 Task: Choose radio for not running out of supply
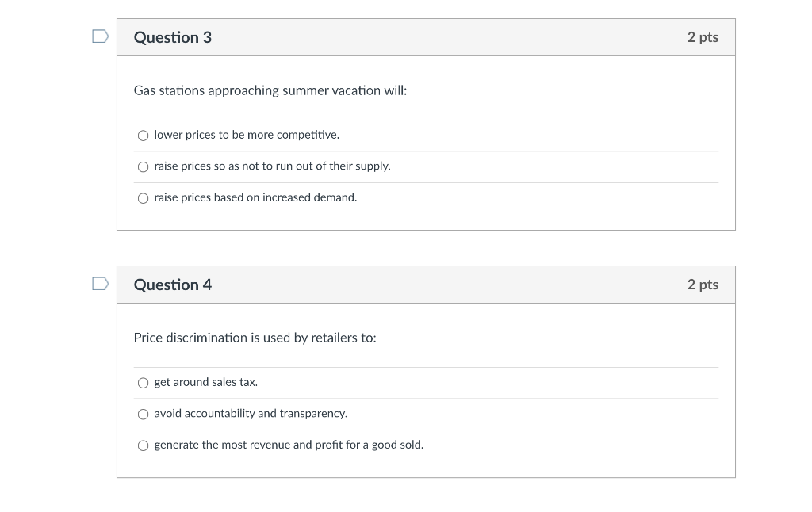(x=143, y=166)
